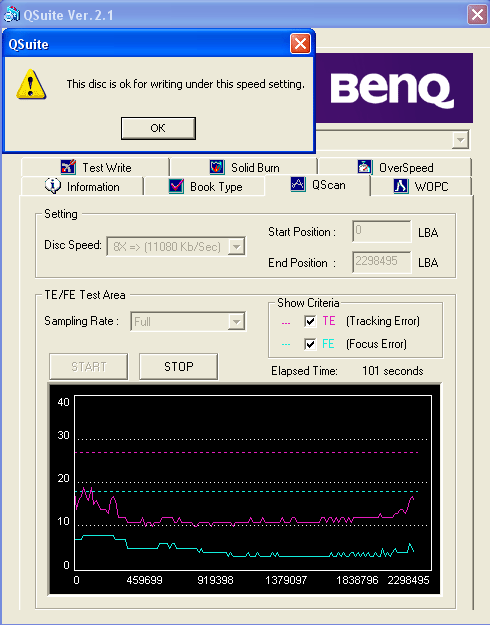490x625 pixels.
Task: Open the drive selection dropdown under BenQ logo
Action: pyautogui.click(x=460, y=140)
